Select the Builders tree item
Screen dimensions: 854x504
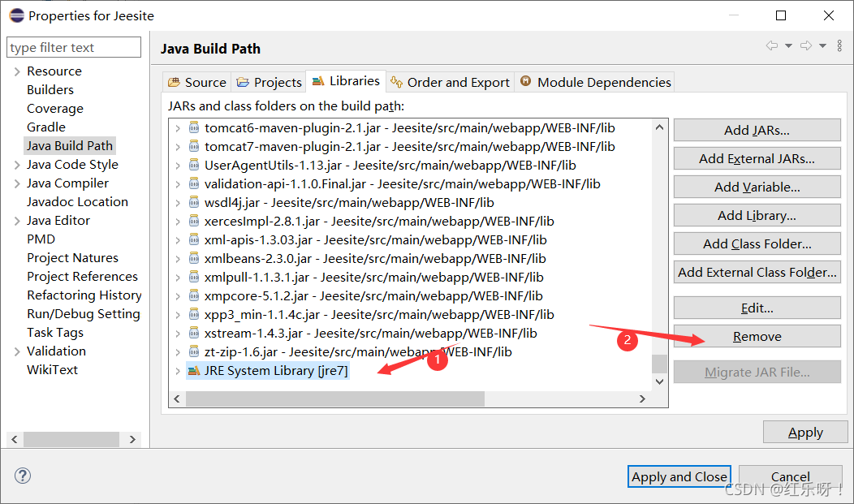50,90
